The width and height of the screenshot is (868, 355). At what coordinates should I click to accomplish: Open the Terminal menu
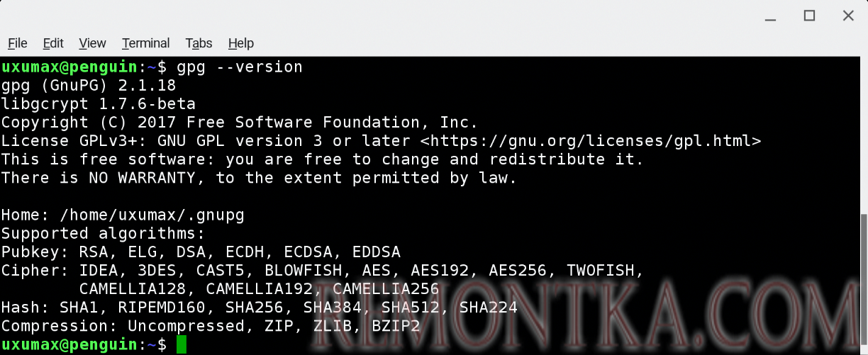click(145, 43)
